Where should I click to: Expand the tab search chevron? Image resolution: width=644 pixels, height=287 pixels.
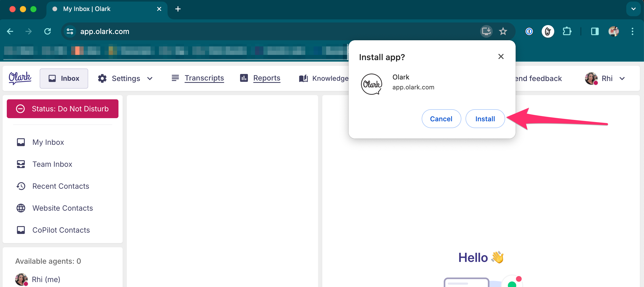click(x=633, y=9)
